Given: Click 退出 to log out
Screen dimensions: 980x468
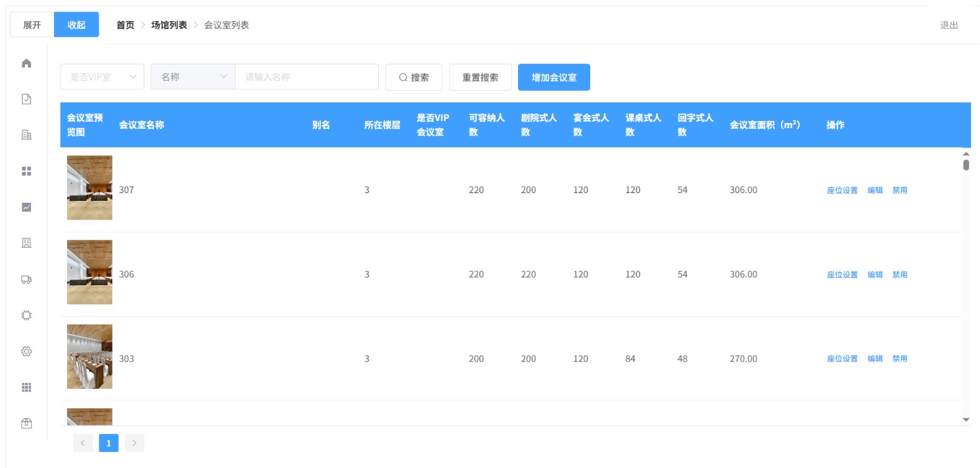Looking at the screenshot, I should pyautogui.click(x=949, y=25).
